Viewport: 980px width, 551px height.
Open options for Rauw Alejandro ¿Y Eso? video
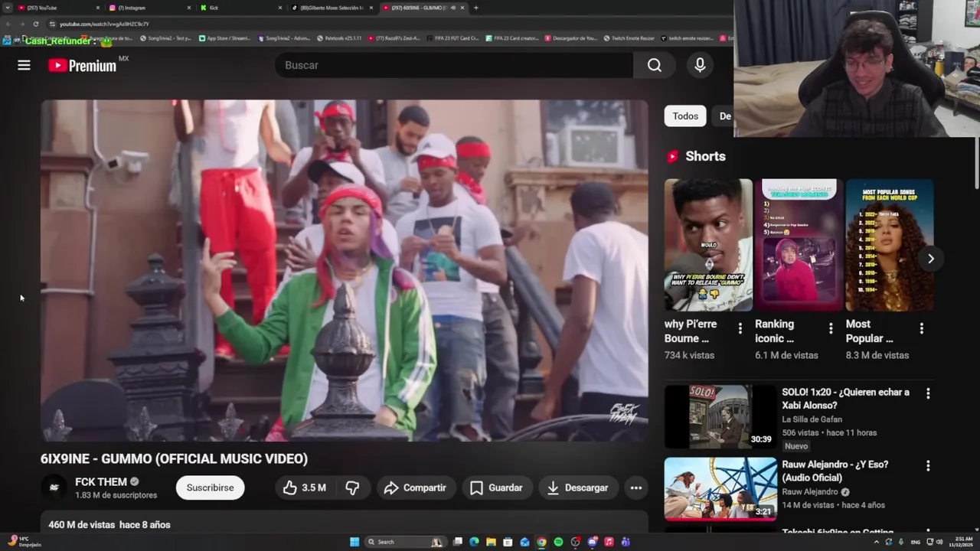928,465
